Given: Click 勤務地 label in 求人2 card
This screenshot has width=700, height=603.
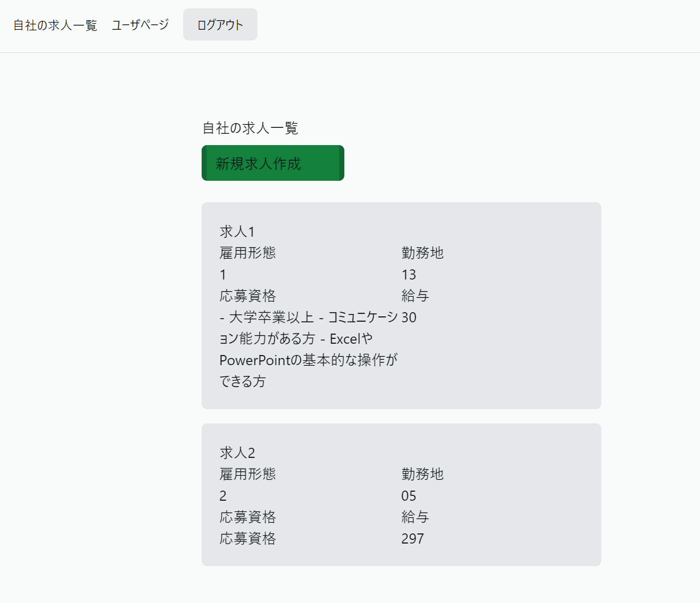Looking at the screenshot, I should (422, 474).
